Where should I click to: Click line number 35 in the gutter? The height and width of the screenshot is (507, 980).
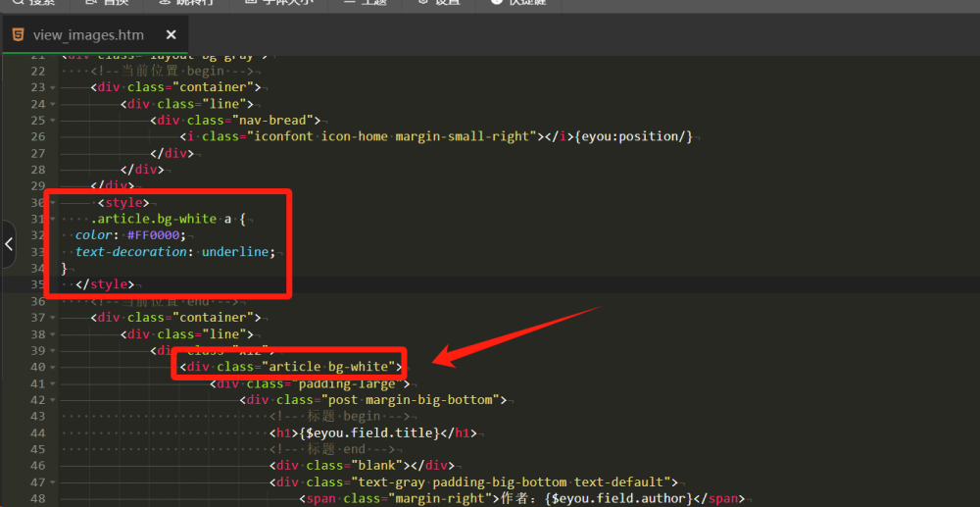click(37, 284)
